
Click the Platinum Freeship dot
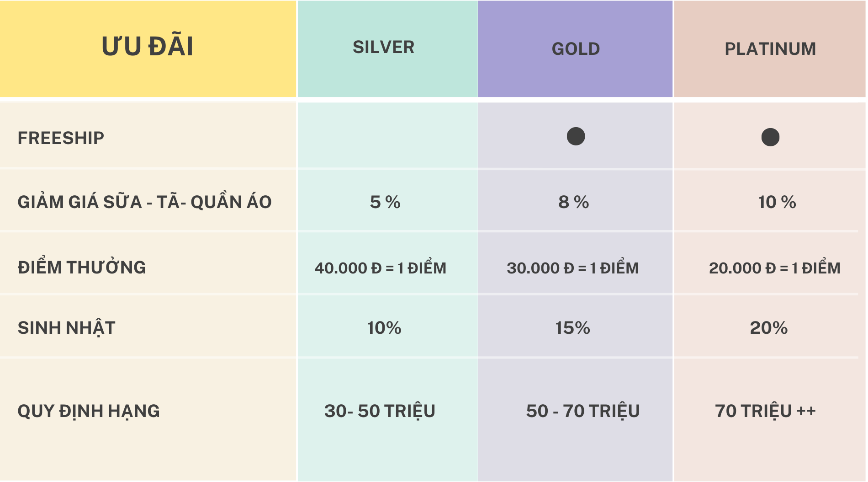770,137
